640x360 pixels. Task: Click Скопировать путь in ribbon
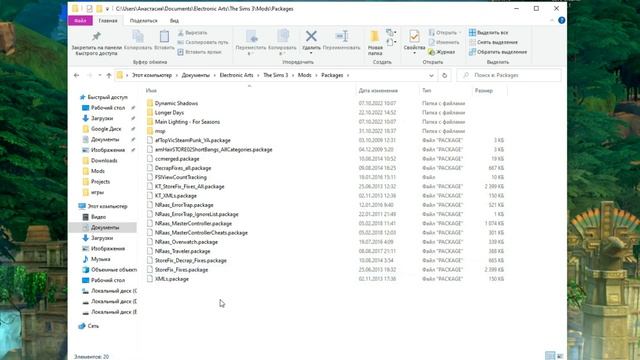point(203,42)
